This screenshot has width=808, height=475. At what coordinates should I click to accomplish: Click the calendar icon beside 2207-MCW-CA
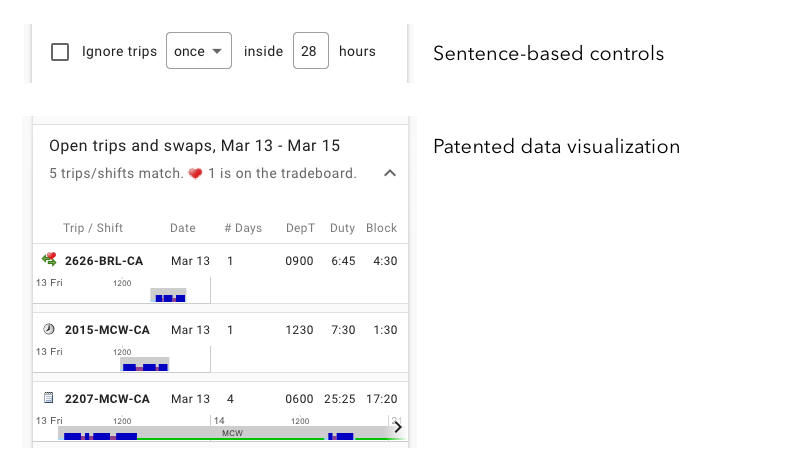[x=49, y=398]
